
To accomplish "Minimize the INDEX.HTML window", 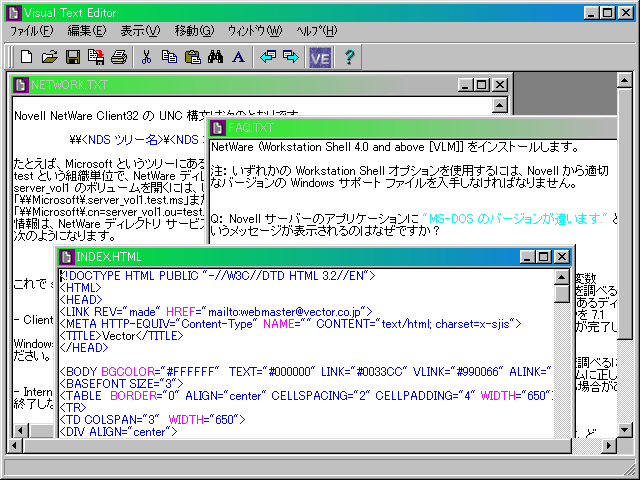I will pos(527,257).
